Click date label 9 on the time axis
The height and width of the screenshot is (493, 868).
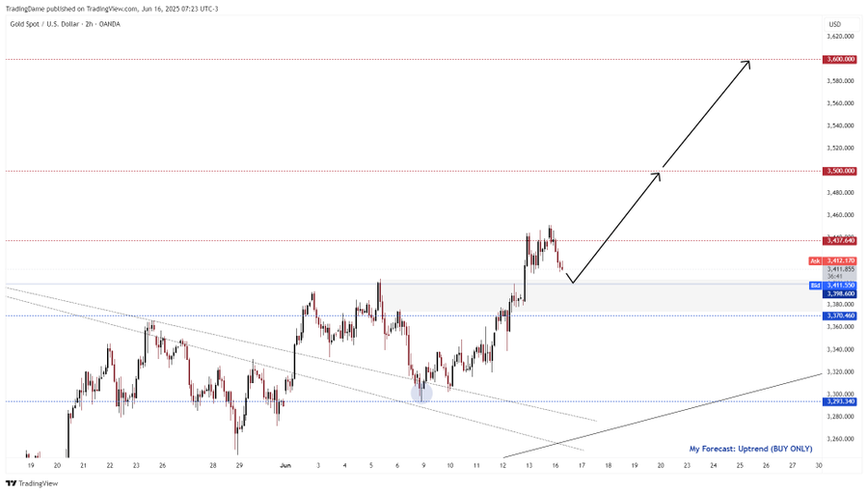[x=423, y=466]
